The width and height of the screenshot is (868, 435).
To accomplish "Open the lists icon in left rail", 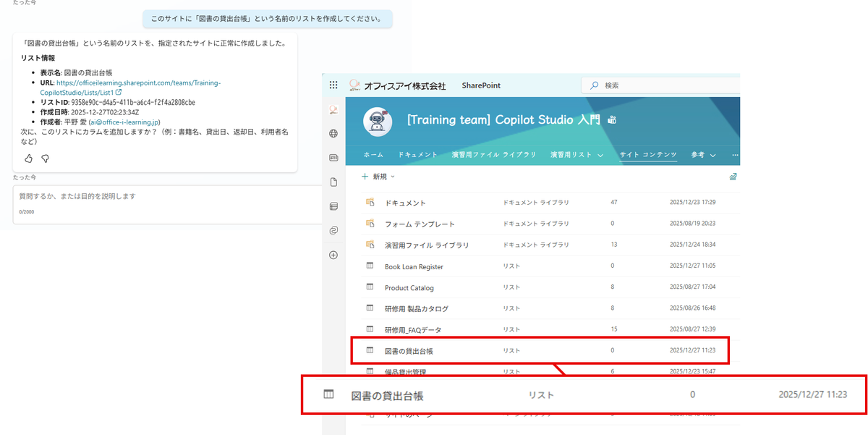I will [333, 206].
